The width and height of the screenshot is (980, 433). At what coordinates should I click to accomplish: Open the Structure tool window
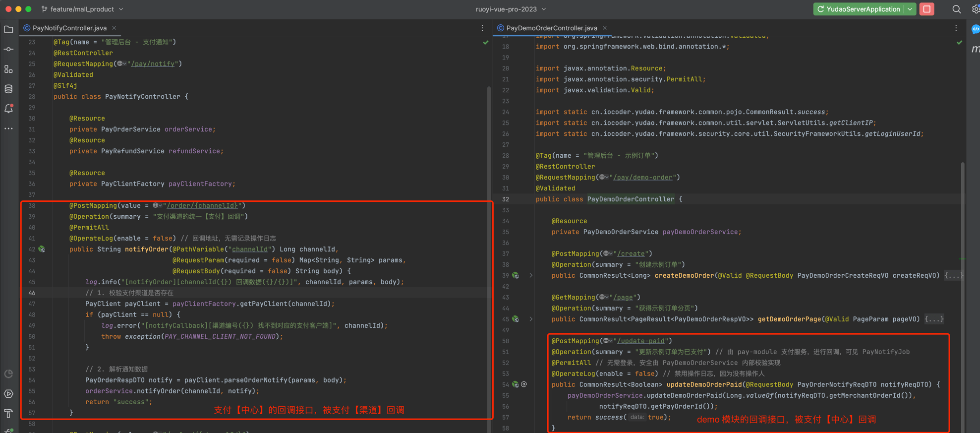click(8, 69)
